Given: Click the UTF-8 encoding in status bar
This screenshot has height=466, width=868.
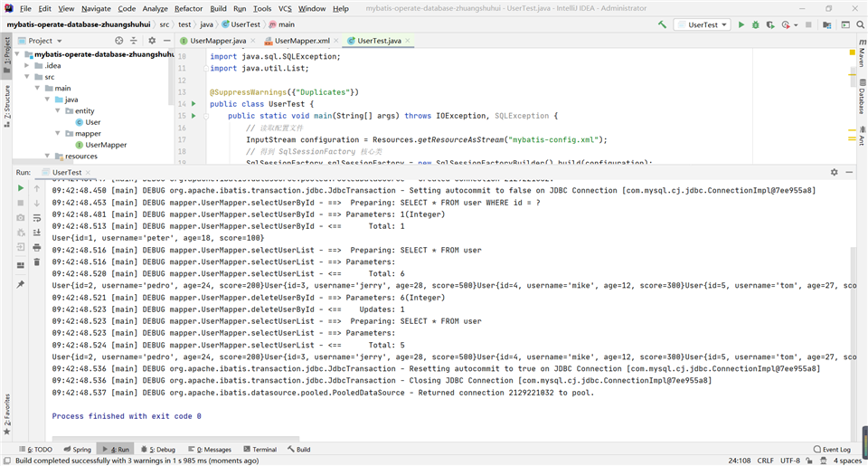Looking at the screenshot, I should pyautogui.click(x=790, y=461).
